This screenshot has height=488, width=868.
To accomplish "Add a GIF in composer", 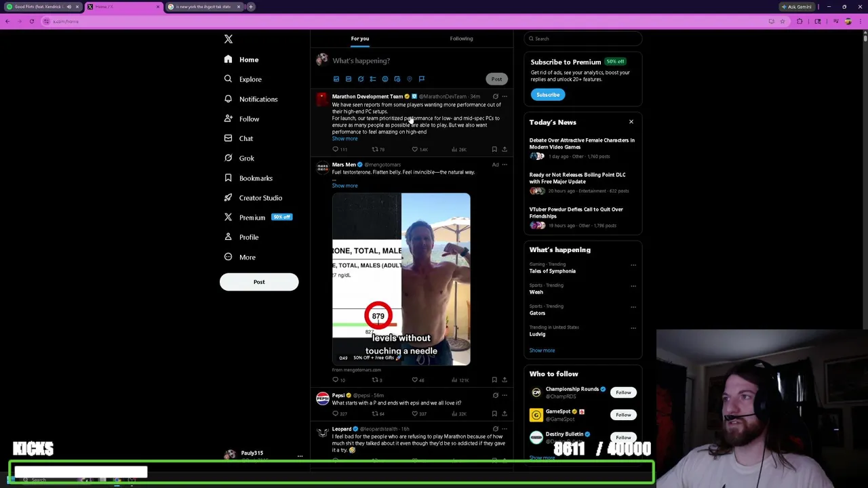I will click(349, 79).
